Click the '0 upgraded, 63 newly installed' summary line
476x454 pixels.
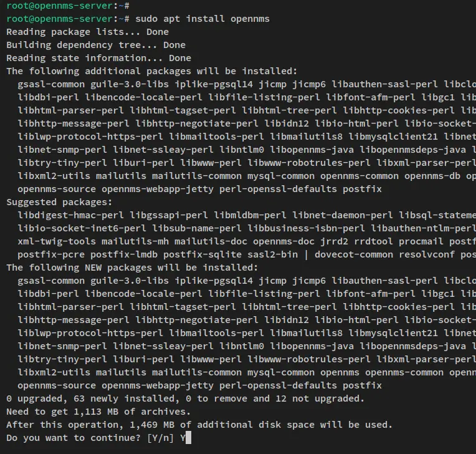pyautogui.click(x=185, y=398)
